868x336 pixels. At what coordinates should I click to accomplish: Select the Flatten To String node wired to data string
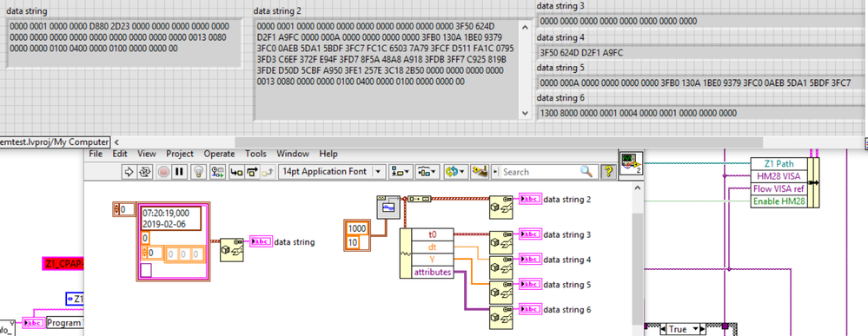231,249
